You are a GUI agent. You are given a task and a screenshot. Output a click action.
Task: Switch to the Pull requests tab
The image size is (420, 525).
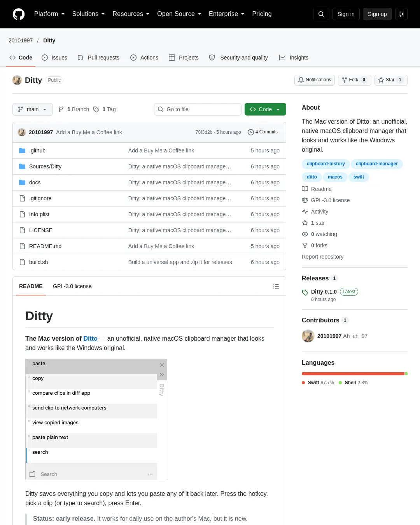(x=98, y=58)
